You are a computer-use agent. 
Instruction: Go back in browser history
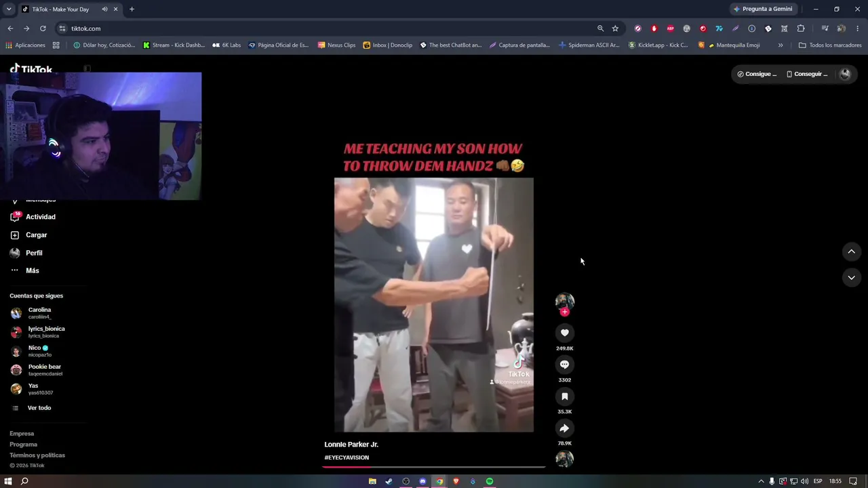point(10,28)
